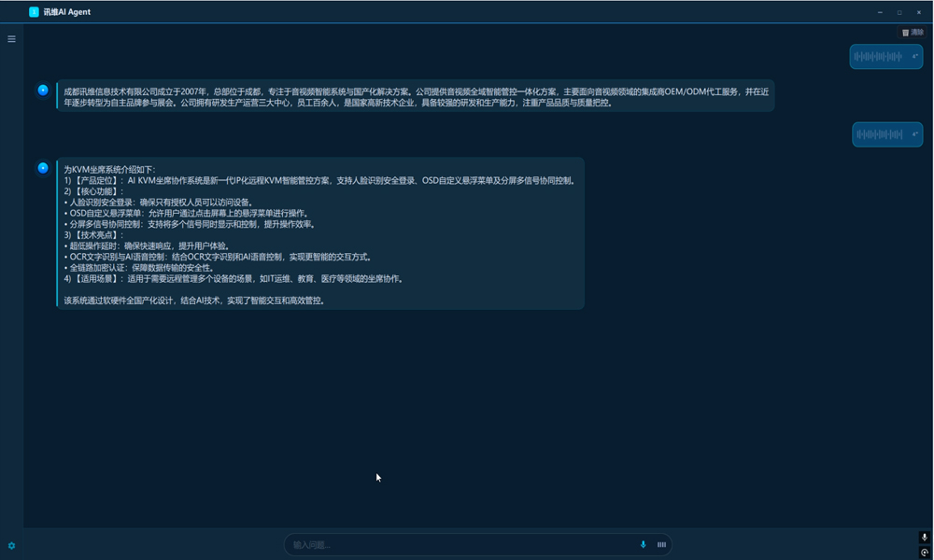Click the 讯维AI Agent app logo icon
This screenshot has height=560, width=934.
coord(34,12)
